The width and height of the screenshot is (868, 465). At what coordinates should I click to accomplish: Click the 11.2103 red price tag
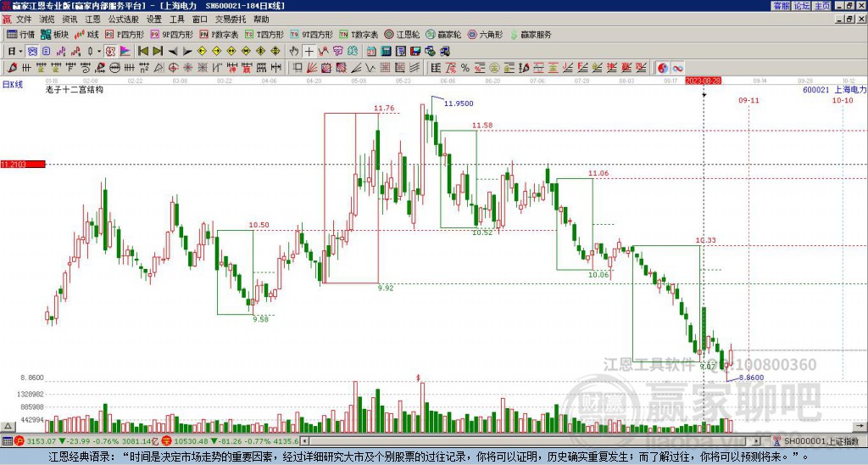click(x=23, y=164)
